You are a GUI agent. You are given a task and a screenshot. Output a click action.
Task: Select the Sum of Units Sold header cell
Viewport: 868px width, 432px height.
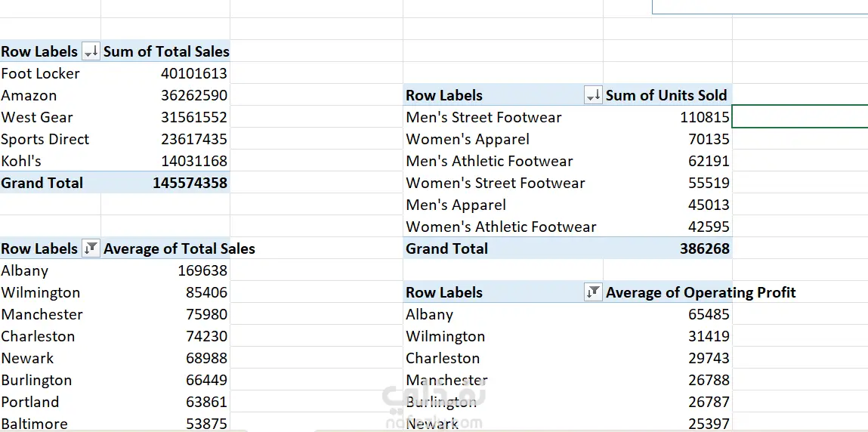[x=666, y=95]
